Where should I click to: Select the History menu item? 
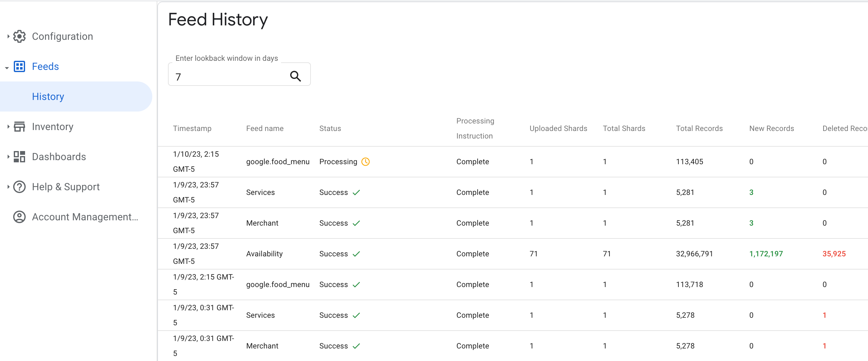coord(49,96)
